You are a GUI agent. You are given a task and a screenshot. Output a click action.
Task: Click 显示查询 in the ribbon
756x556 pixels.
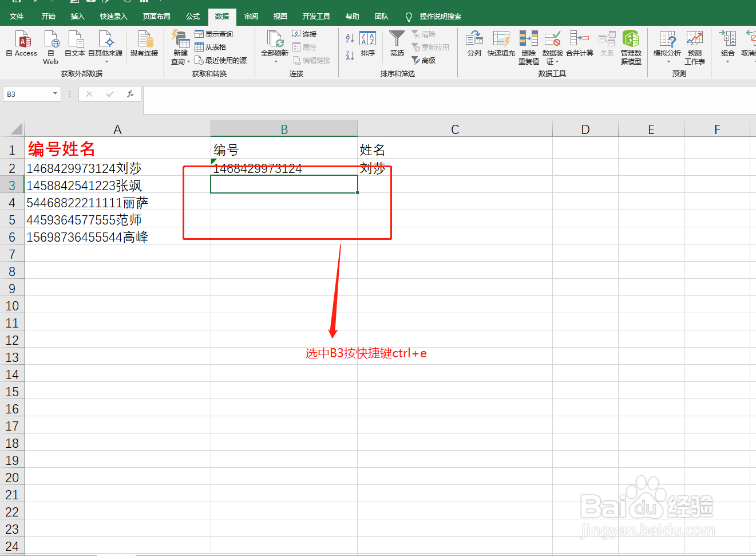[x=213, y=34]
